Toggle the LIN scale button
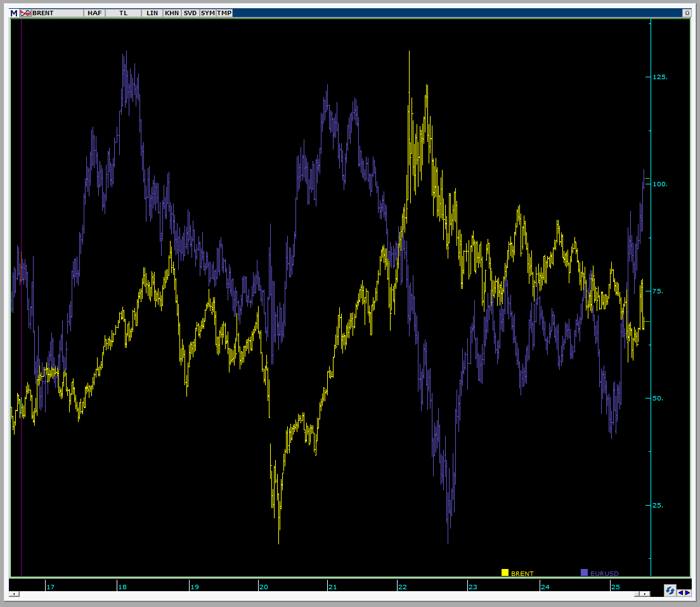700x607 pixels. 152,13
